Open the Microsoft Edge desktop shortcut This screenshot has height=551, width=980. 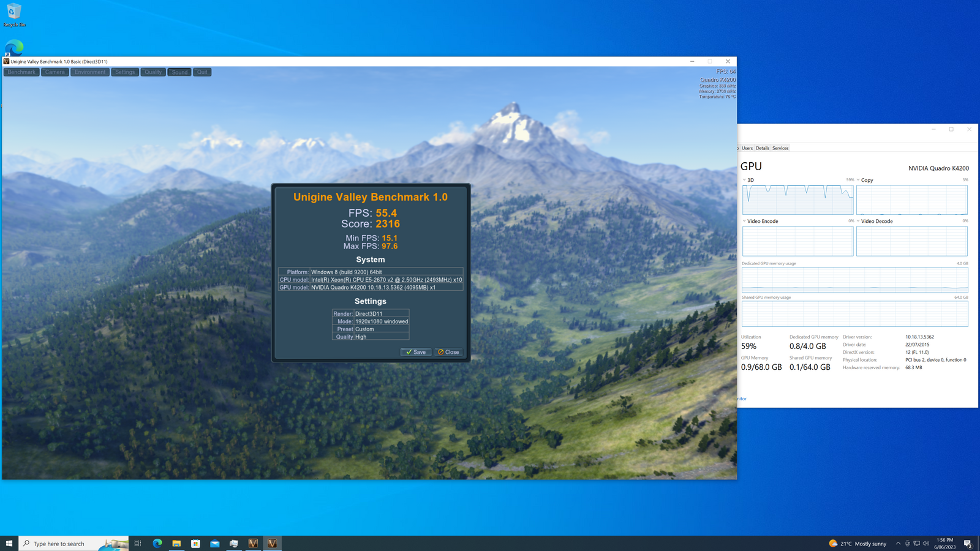(13, 48)
